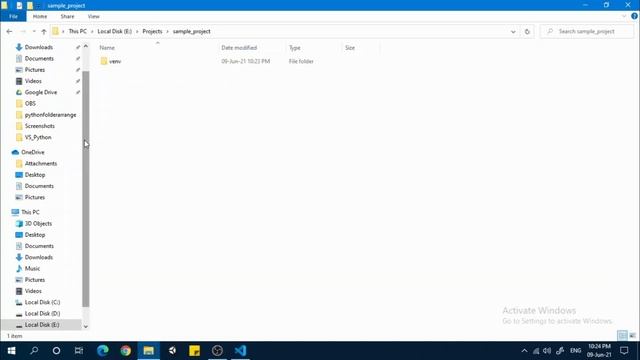640x360 pixels.
Task: Switch to Details view in the status bar
Action: (x=622, y=336)
